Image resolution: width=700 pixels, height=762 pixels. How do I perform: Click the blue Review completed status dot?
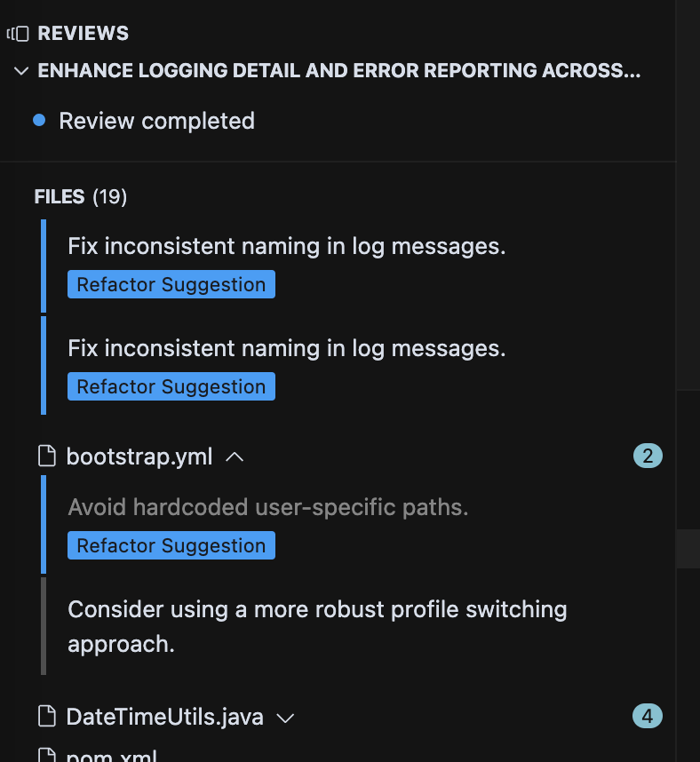(39, 120)
